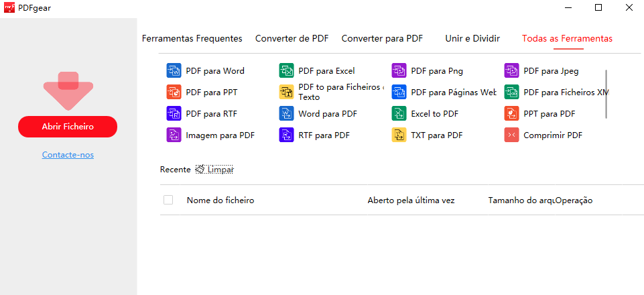Click the Imagem para PDF label
The height and width of the screenshot is (295, 644).
pyautogui.click(x=220, y=135)
